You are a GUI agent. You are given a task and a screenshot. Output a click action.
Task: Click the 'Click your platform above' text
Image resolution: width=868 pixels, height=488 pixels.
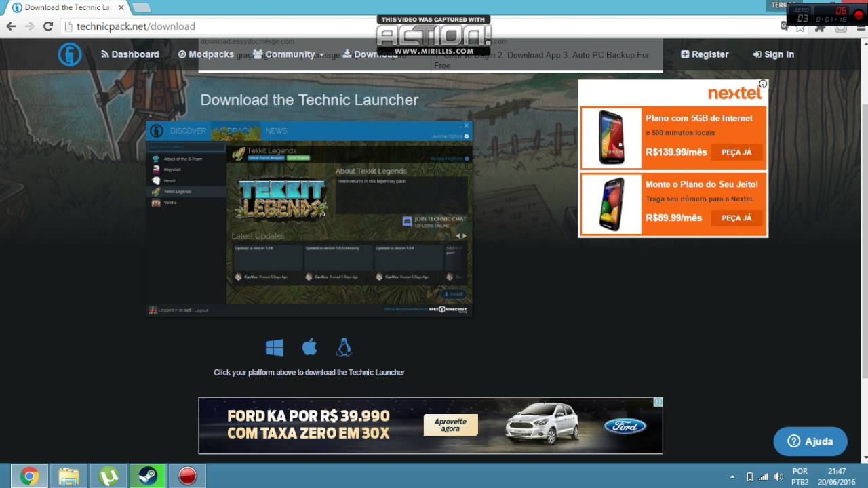point(309,372)
